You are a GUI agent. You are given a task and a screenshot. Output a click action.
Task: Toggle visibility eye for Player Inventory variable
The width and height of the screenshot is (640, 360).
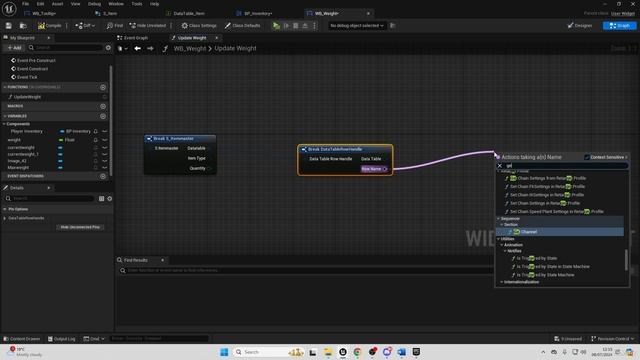pyautogui.click(x=105, y=131)
